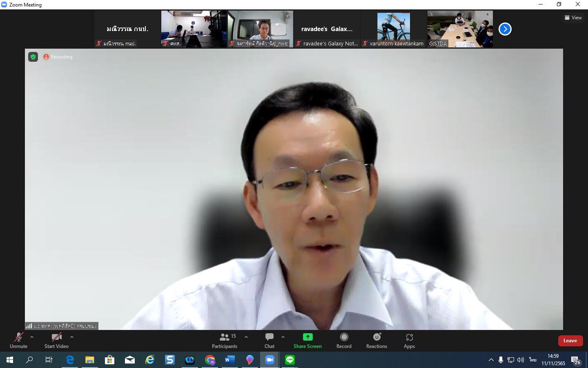
Task: Open the clock showing 14:59
Action: (553, 360)
